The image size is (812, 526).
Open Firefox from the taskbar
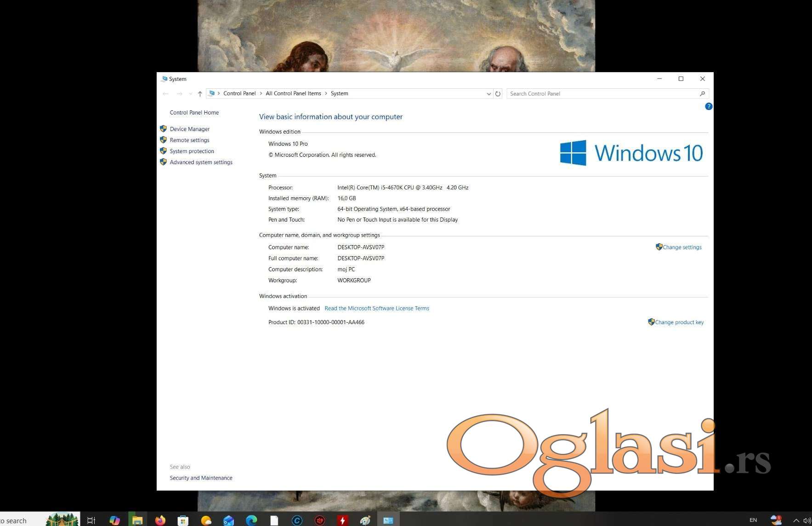tap(160, 520)
